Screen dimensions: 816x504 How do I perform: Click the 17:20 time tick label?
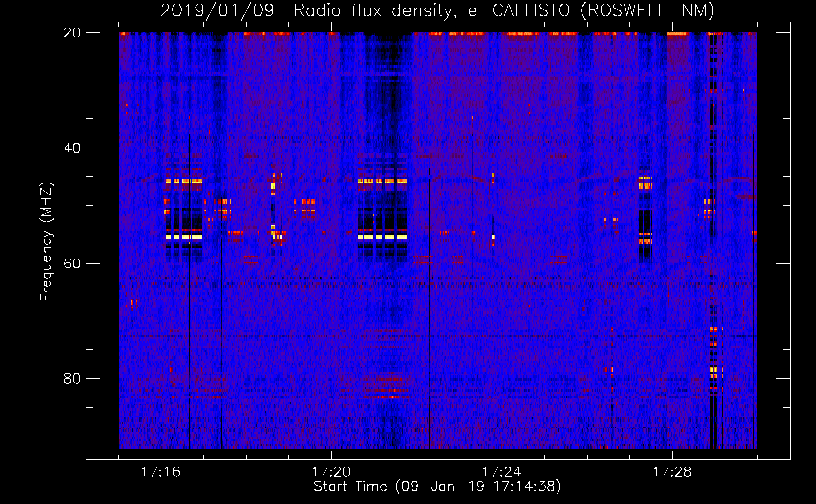[331, 472]
